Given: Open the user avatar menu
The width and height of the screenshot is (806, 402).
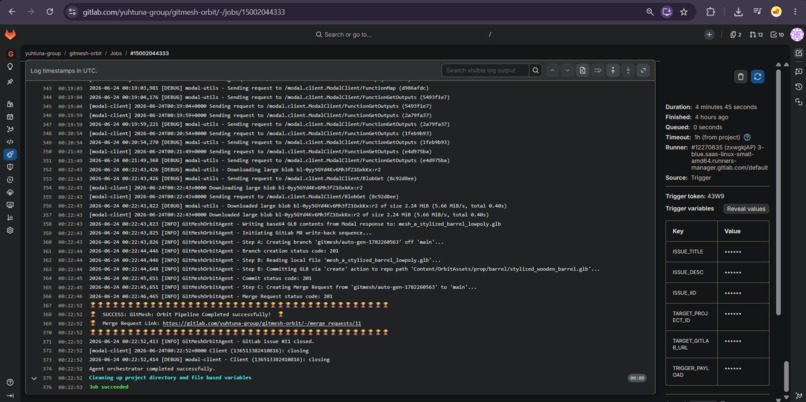Looking at the screenshot, I should (x=797, y=34).
